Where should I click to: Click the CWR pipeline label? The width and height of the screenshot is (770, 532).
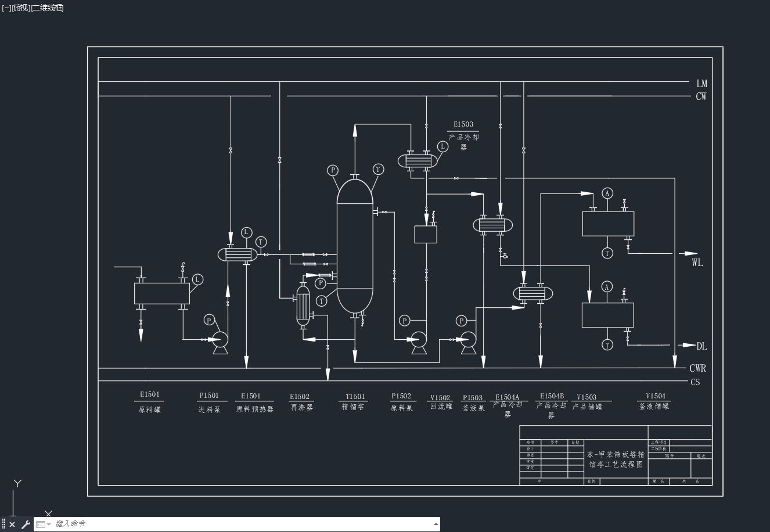pyautogui.click(x=698, y=368)
